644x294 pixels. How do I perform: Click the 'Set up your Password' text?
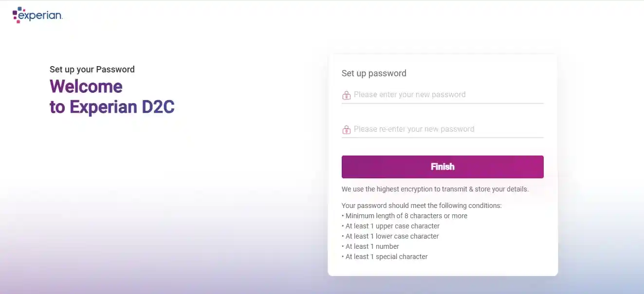pyautogui.click(x=92, y=69)
